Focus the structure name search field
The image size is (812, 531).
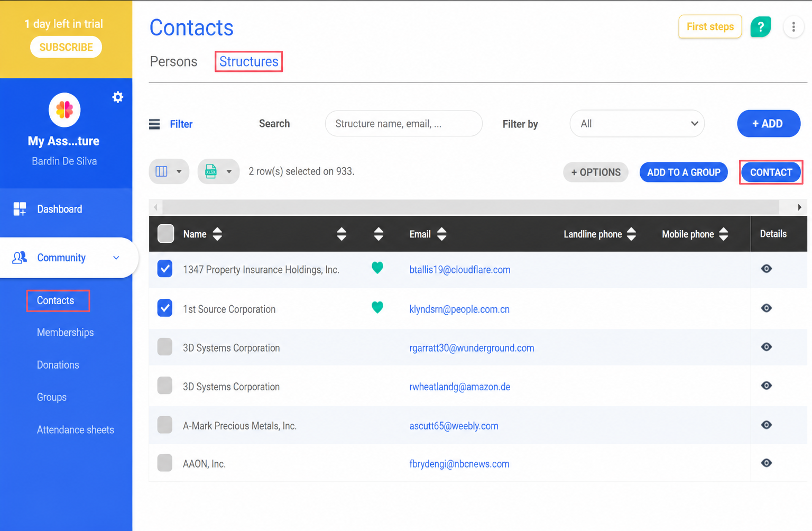(404, 124)
